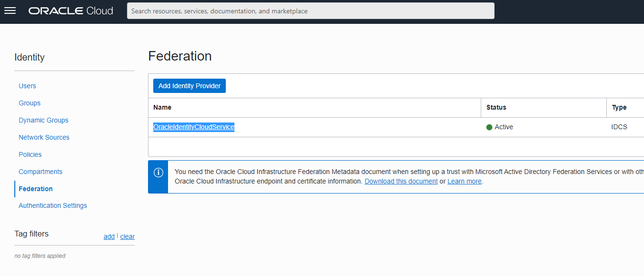Click the search resources input field
The width and height of the screenshot is (644, 276).
[310, 11]
